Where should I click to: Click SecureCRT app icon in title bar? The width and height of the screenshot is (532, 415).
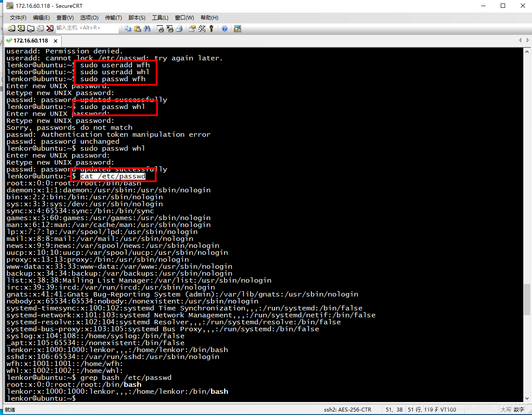point(9,6)
